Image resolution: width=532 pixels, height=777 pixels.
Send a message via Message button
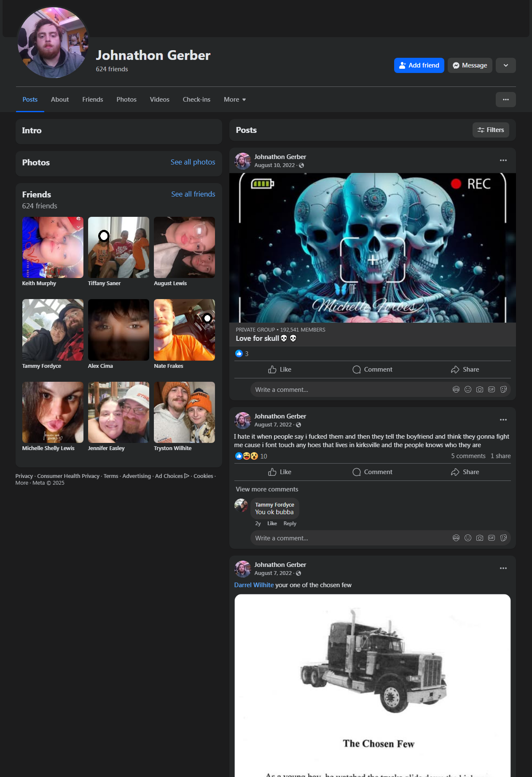[x=470, y=65]
